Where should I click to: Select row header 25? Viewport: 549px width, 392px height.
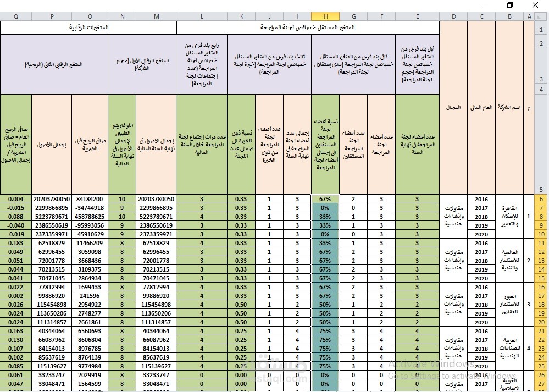[541, 366]
